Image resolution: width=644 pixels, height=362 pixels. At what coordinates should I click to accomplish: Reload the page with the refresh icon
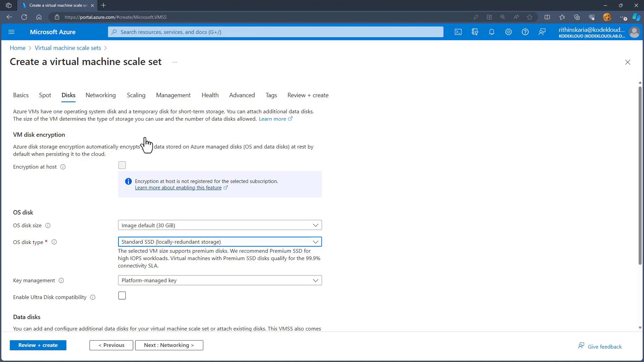(24, 17)
